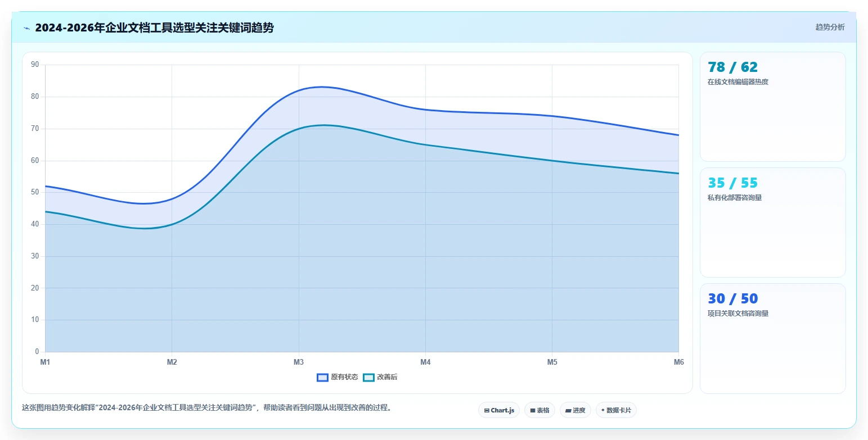Click the M4 x-axis label
The height and width of the screenshot is (440, 868).
(425, 362)
